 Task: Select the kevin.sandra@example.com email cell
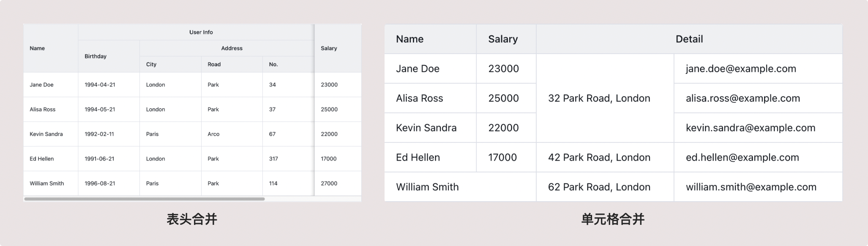750,128
